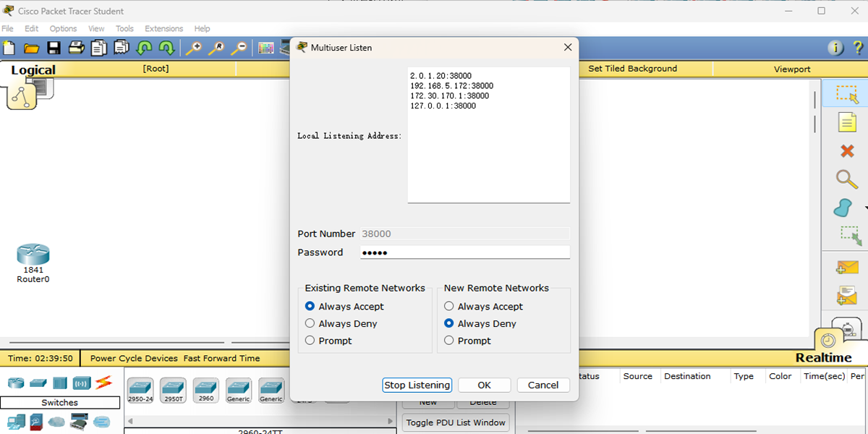Pick the 2950-24 switch model
The width and height of the screenshot is (868, 434).
[140, 390]
